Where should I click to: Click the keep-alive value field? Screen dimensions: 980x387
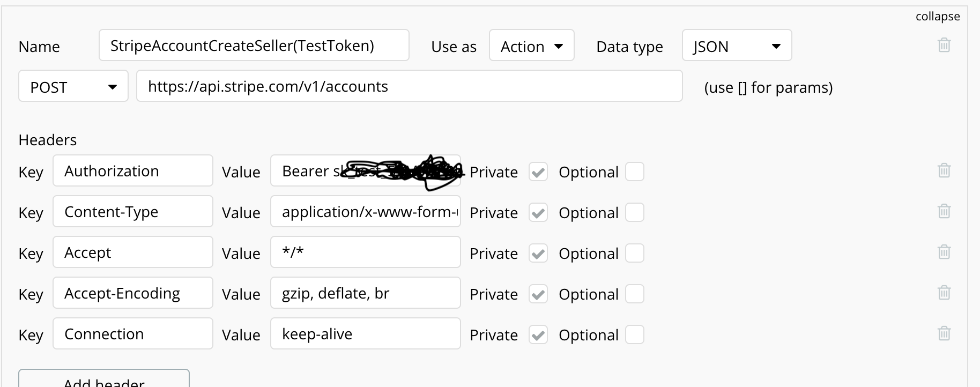point(365,334)
